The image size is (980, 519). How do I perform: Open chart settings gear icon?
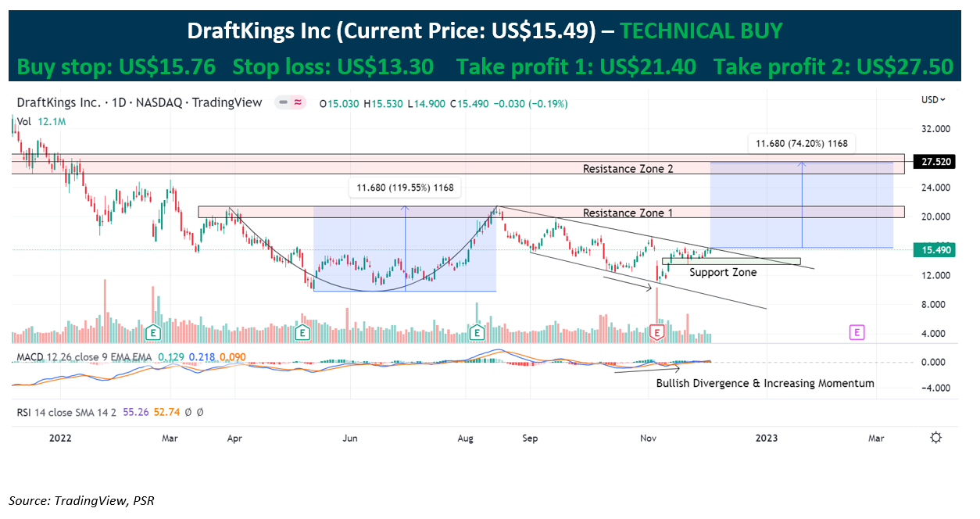pos(935,438)
